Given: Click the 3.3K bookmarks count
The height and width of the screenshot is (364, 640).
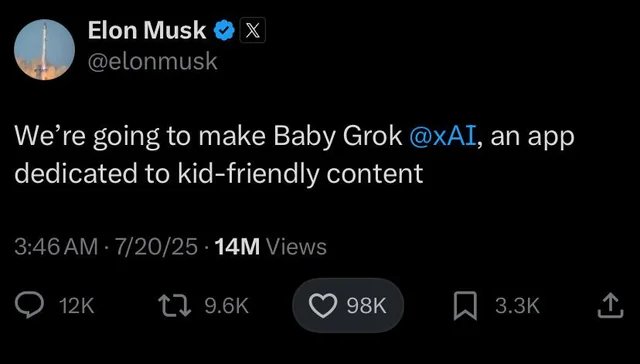Looking at the screenshot, I should (518, 306).
